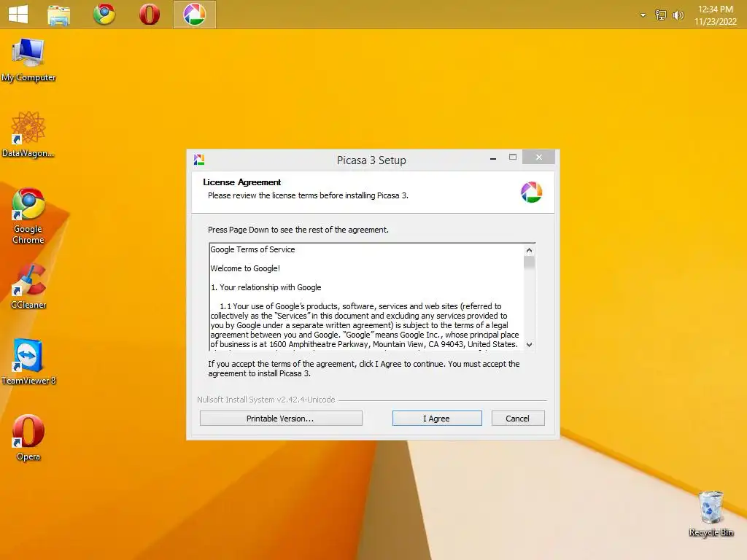The width and height of the screenshot is (747, 560).
Task: Click the license text scrollbar thumb
Action: [x=529, y=262]
